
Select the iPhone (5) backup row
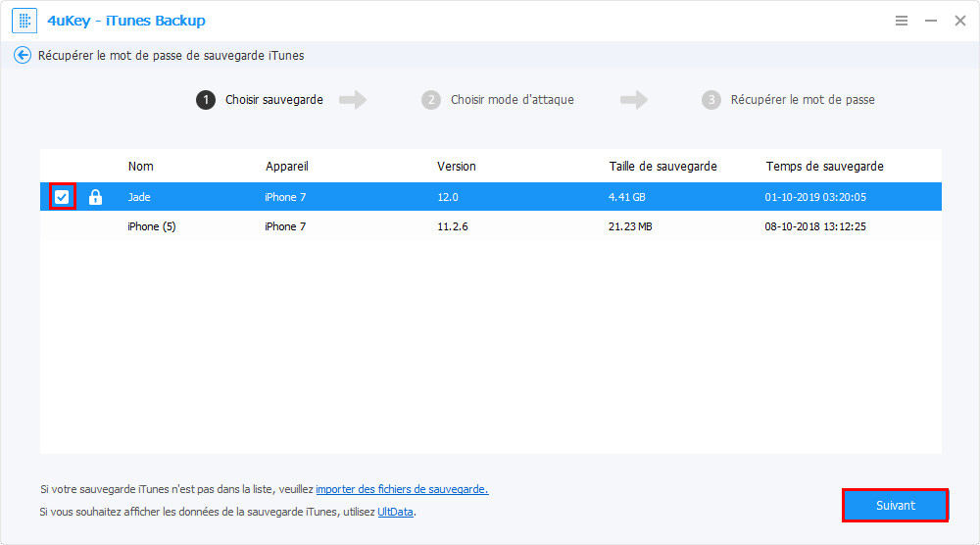pyautogui.click(x=491, y=226)
